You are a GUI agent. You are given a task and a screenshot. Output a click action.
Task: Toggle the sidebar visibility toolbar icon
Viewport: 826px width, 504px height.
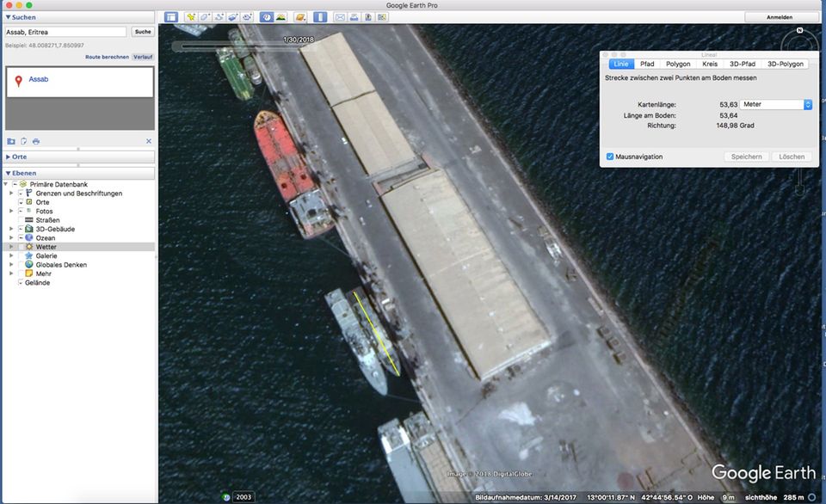click(x=170, y=16)
